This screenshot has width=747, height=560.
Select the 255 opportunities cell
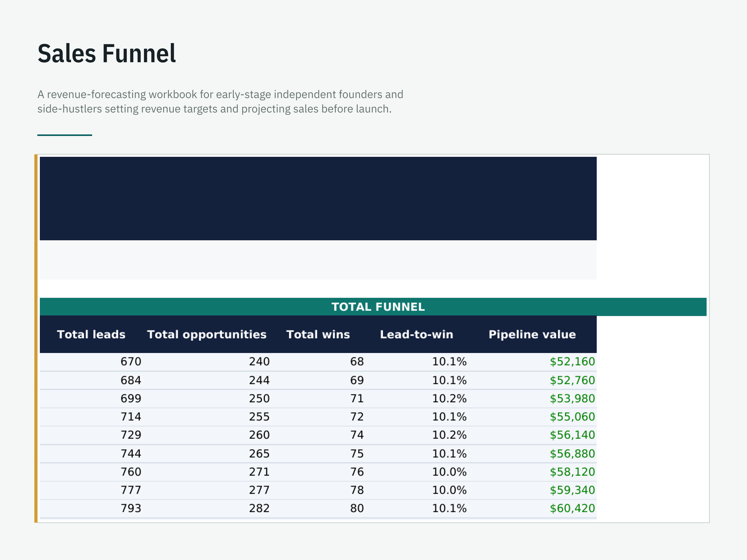tap(259, 417)
